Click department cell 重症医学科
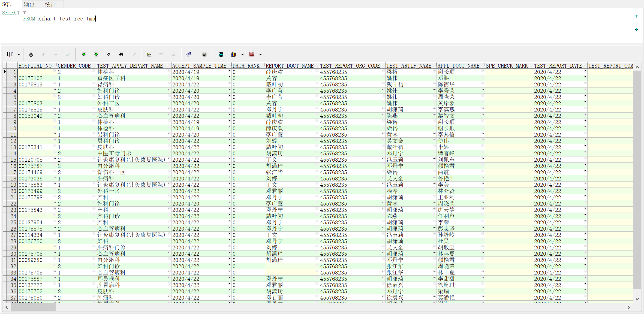This screenshot has width=644, height=314. (x=134, y=78)
